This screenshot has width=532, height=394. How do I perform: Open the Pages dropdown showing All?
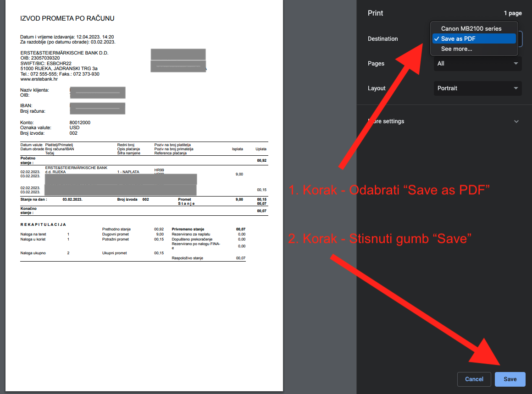point(477,63)
